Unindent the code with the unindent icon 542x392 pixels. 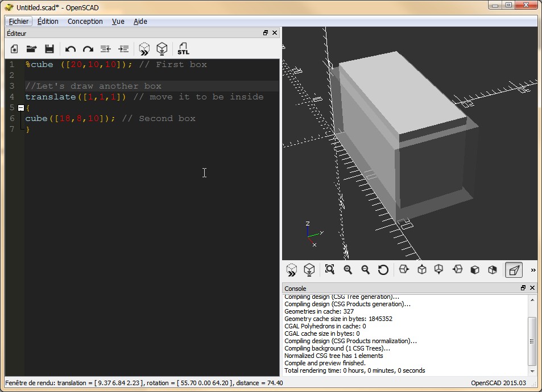[105, 49]
